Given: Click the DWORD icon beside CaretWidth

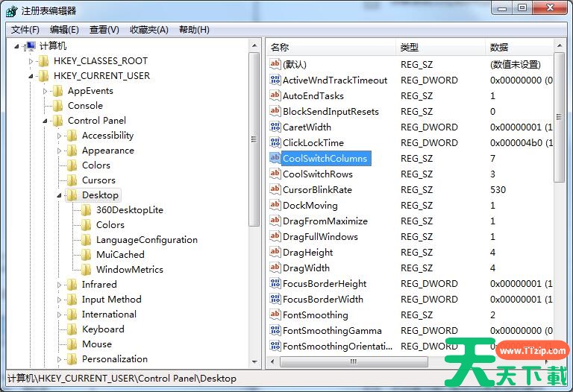Looking at the screenshot, I should [x=275, y=127].
